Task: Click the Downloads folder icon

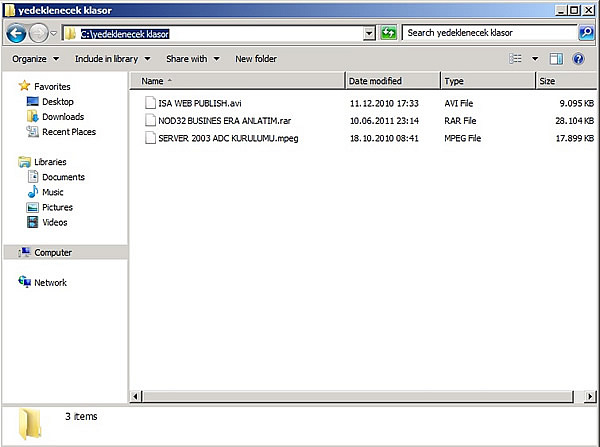Action: click(33, 116)
